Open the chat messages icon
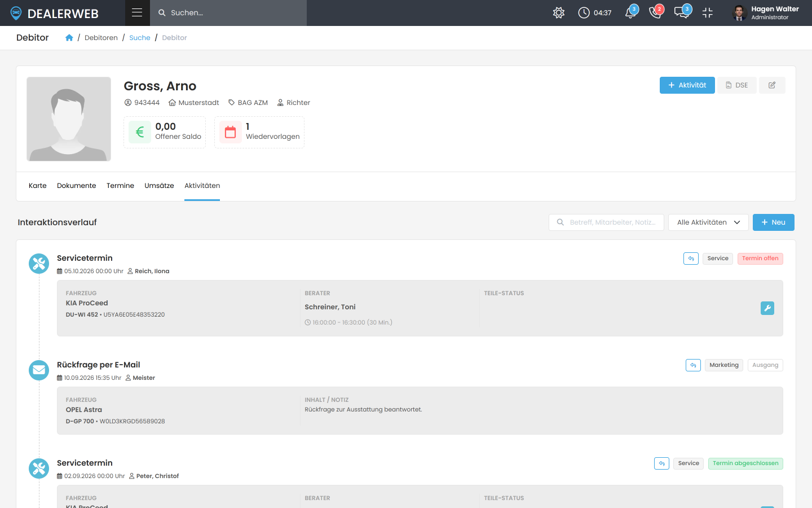812x508 pixels. (x=682, y=12)
